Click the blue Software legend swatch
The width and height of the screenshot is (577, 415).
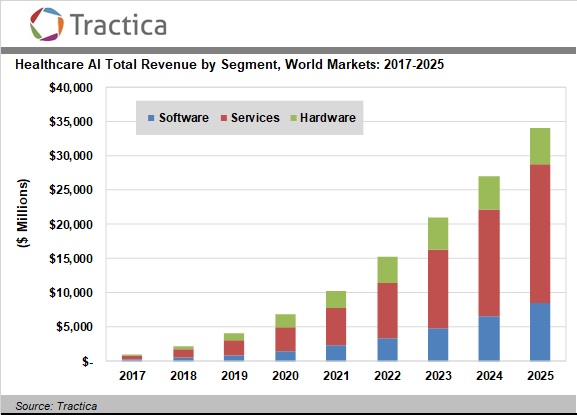click(151, 118)
